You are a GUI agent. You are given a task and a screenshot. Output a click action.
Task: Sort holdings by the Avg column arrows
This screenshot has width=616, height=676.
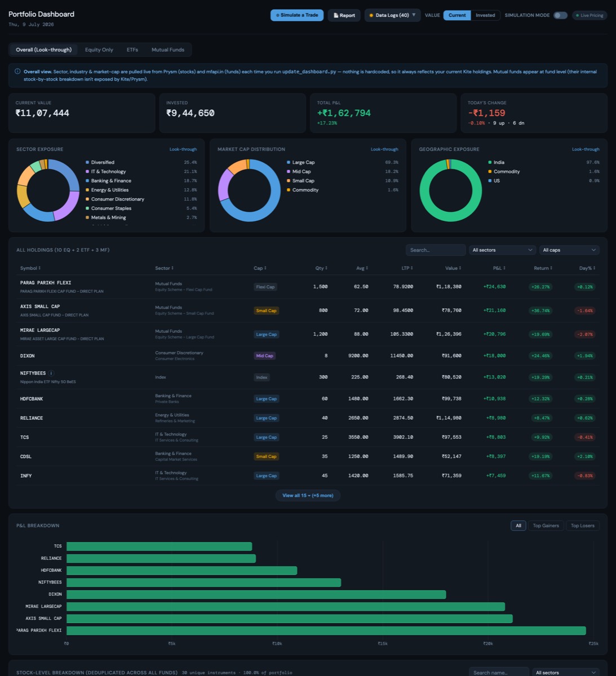[x=367, y=268]
